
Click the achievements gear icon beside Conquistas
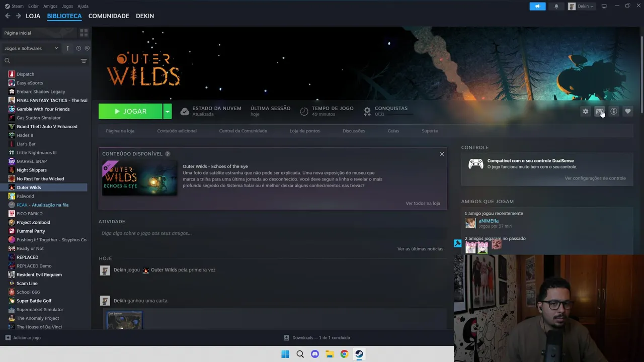click(367, 111)
